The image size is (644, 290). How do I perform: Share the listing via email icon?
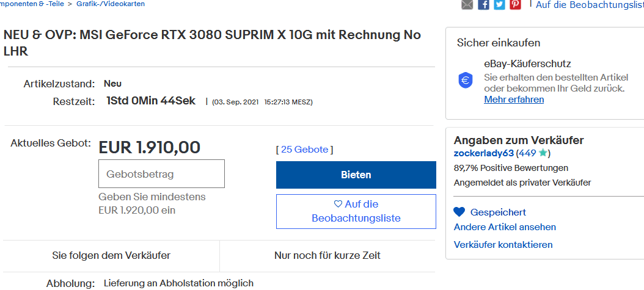click(467, 4)
